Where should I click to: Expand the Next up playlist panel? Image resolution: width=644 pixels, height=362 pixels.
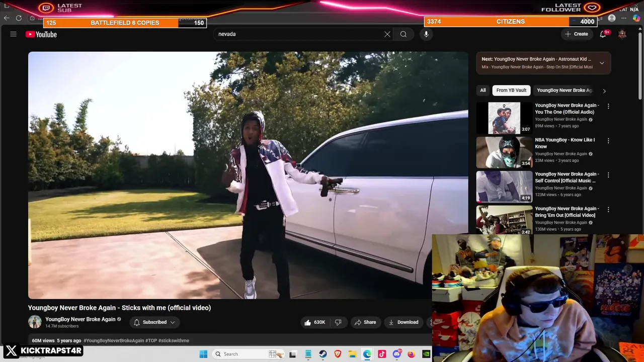(x=602, y=63)
